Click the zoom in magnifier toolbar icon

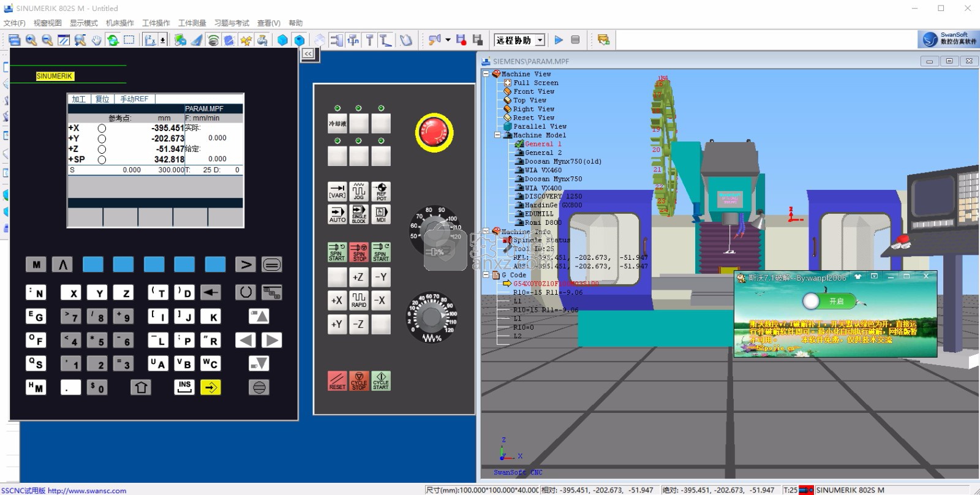[x=31, y=40]
